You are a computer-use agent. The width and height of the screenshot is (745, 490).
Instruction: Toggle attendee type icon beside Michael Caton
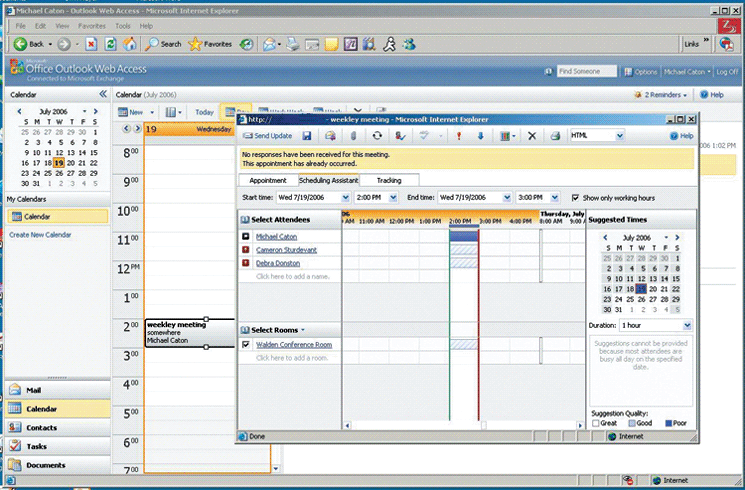tap(246, 236)
